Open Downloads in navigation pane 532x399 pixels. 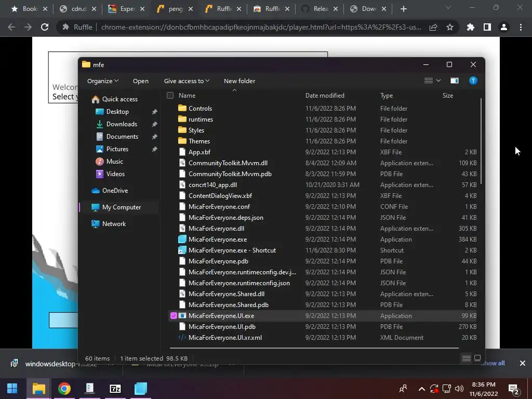coord(122,124)
